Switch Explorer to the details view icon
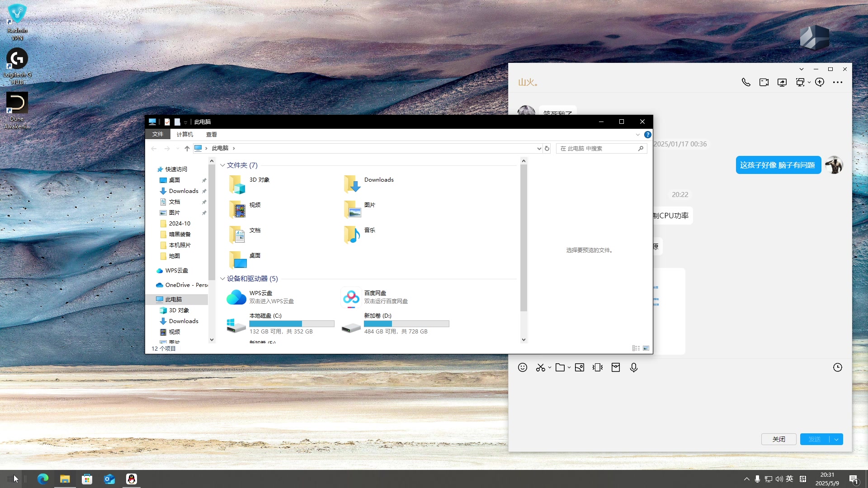 click(636, 348)
